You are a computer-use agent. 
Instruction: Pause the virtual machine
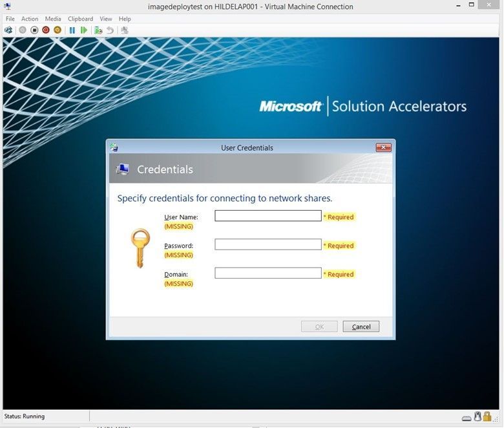[x=72, y=30]
